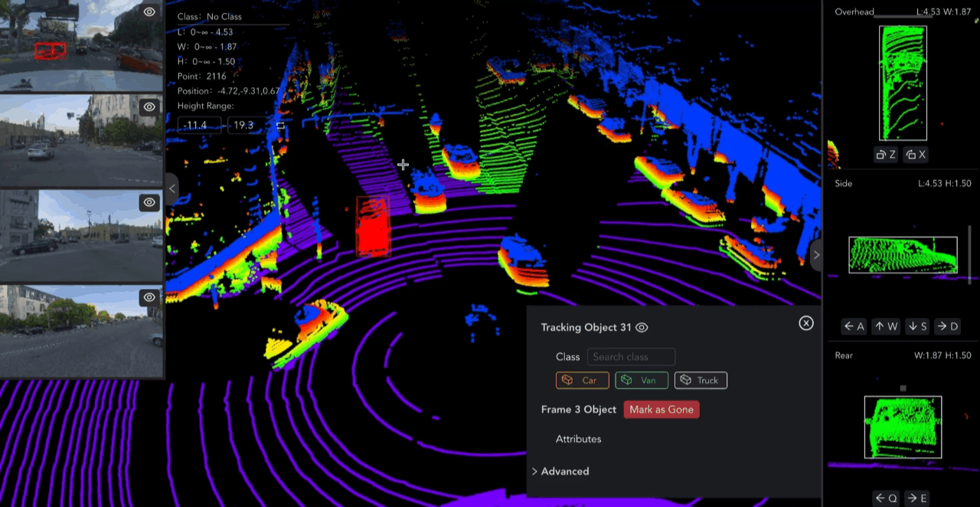The image size is (980, 507).
Task: Click the Attributes label
Action: (x=578, y=439)
